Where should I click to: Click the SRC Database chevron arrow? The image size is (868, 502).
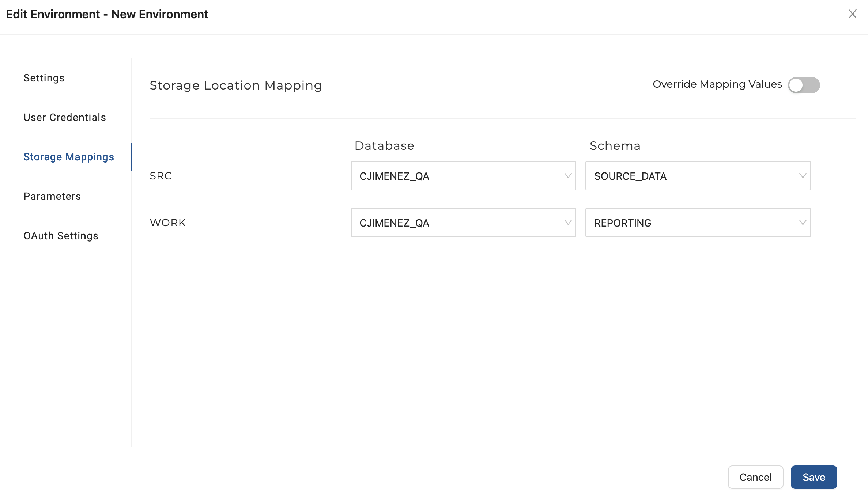click(568, 176)
